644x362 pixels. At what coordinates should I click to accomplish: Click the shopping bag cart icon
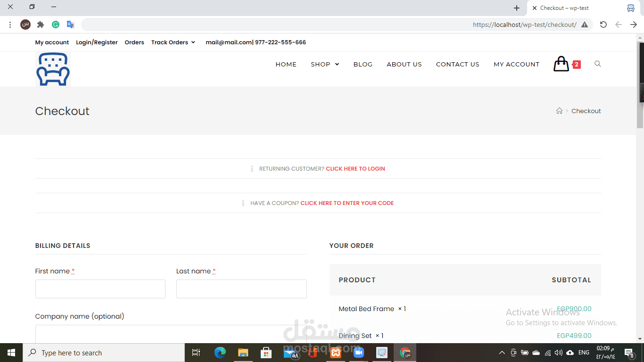[x=561, y=64]
